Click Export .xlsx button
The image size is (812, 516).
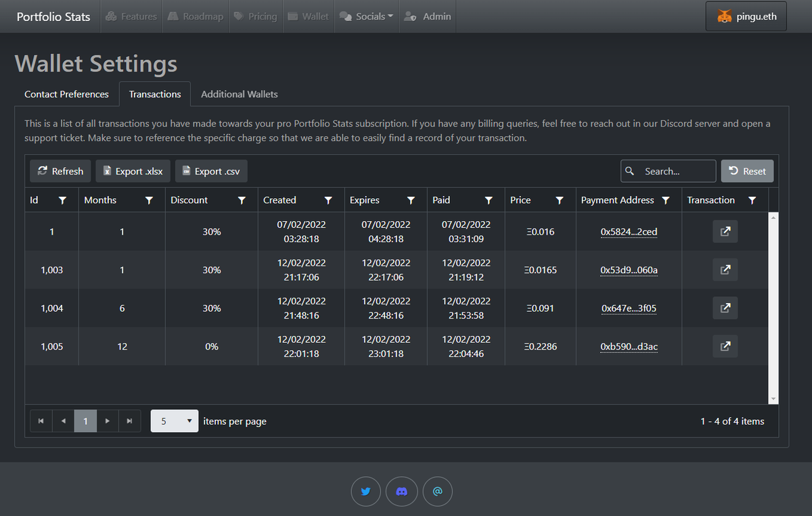[x=133, y=171]
